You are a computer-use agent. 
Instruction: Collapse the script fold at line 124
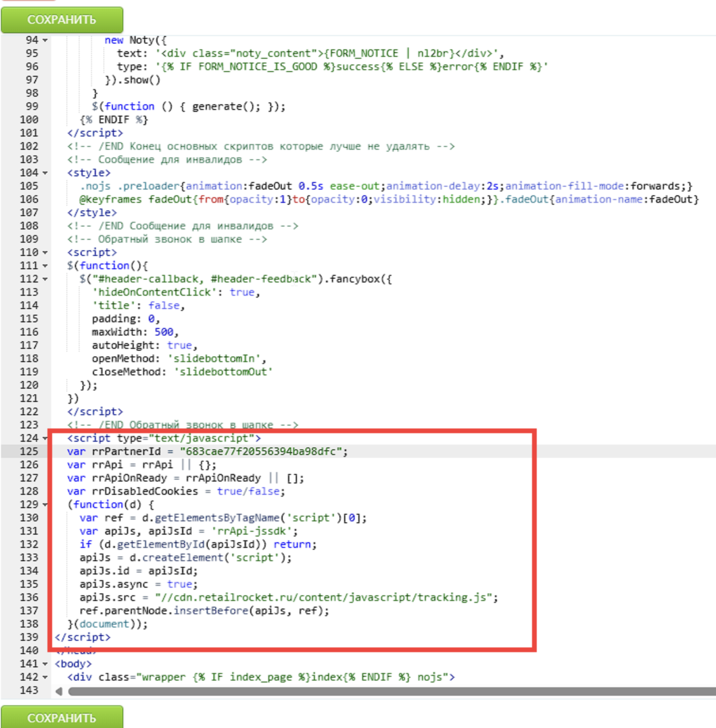pos(46,438)
